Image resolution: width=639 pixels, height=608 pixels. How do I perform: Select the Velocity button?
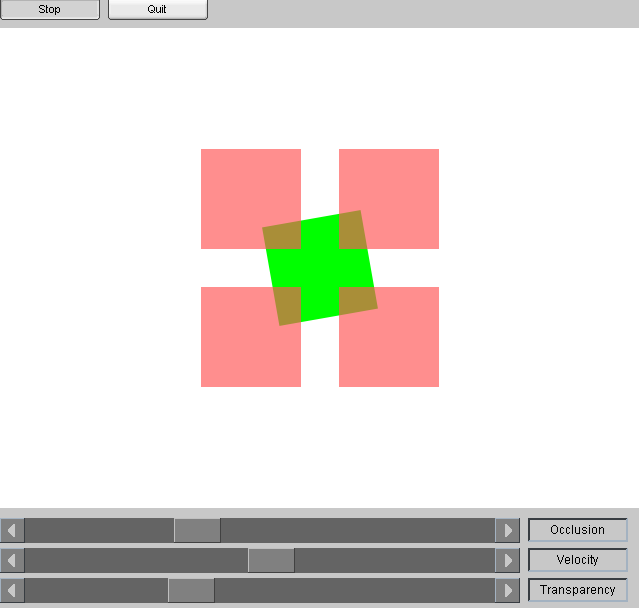point(577,560)
